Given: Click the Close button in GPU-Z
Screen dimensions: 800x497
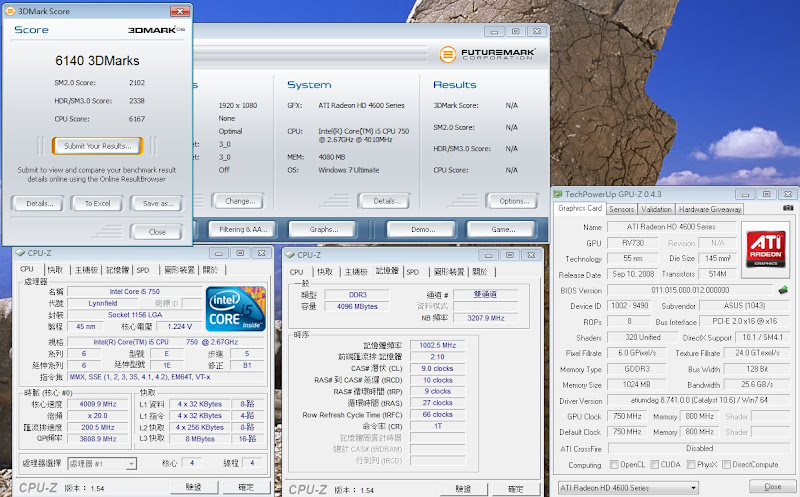Looking at the screenshot, I should tap(772, 487).
